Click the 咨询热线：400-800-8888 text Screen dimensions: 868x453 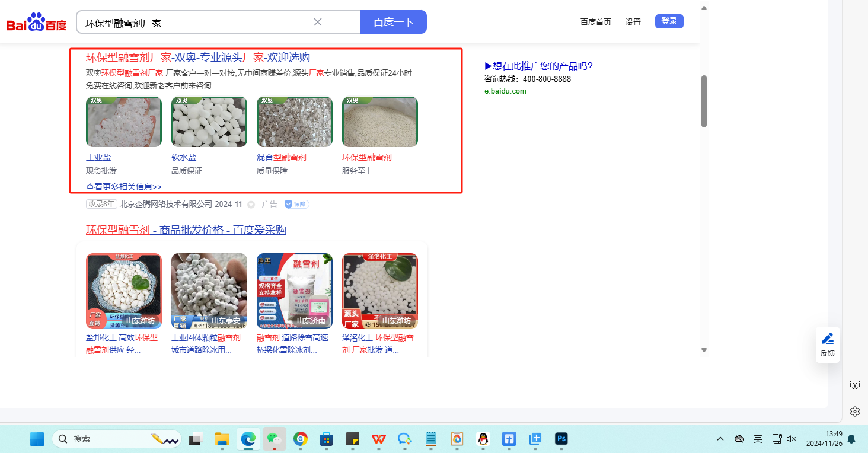(x=528, y=79)
